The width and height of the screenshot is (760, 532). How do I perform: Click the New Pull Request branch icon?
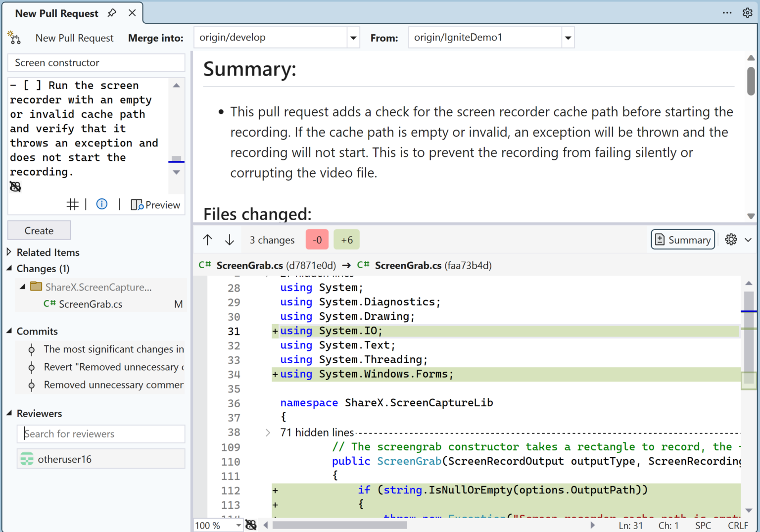pos(14,37)
